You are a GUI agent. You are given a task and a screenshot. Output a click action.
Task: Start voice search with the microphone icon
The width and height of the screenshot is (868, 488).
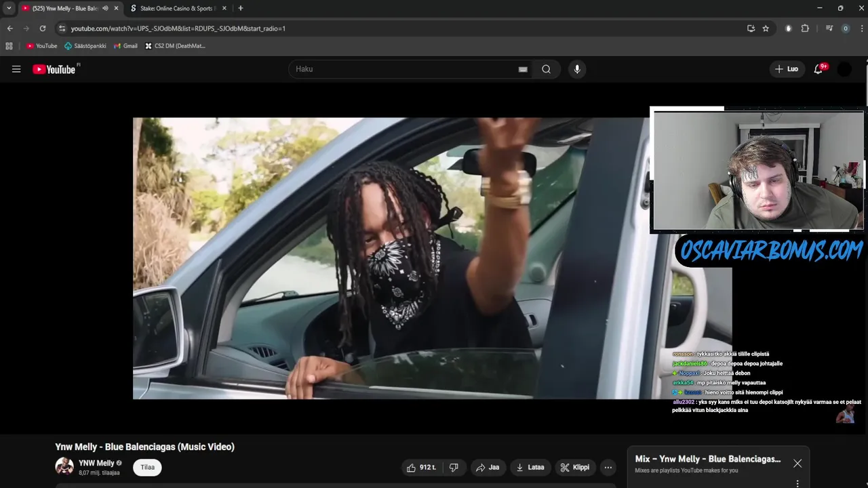(x=577, y=69)
